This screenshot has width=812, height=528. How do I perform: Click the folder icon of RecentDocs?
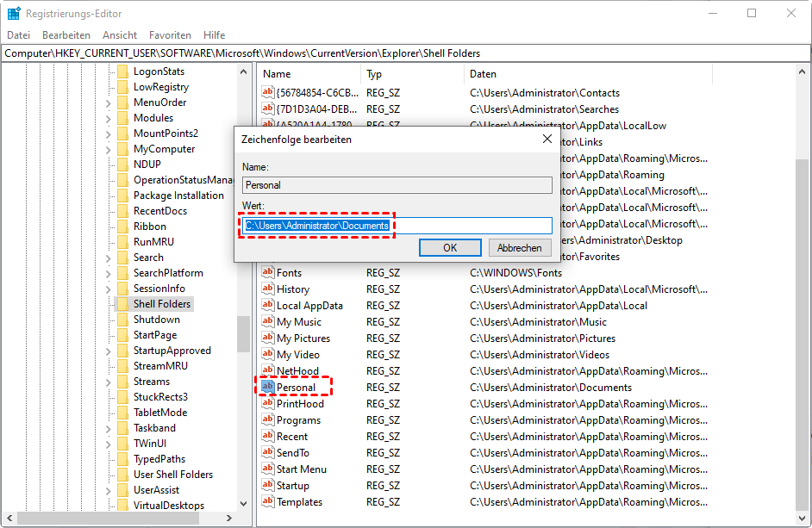(x=122, y=211)
